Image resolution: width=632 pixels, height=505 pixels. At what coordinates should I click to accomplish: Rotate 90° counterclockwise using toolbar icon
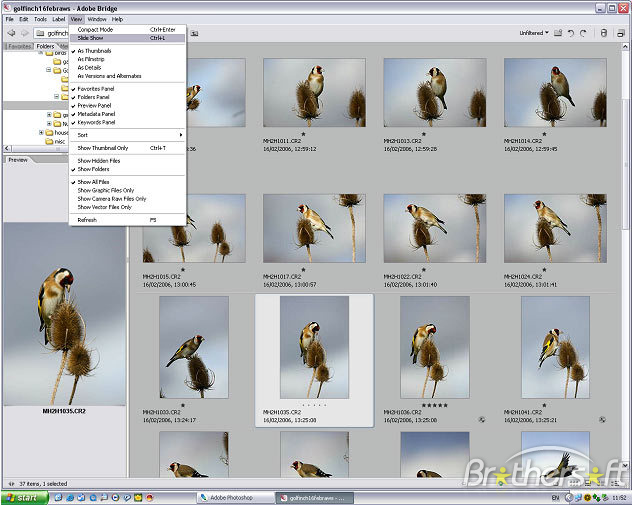(x=571, y=33)
